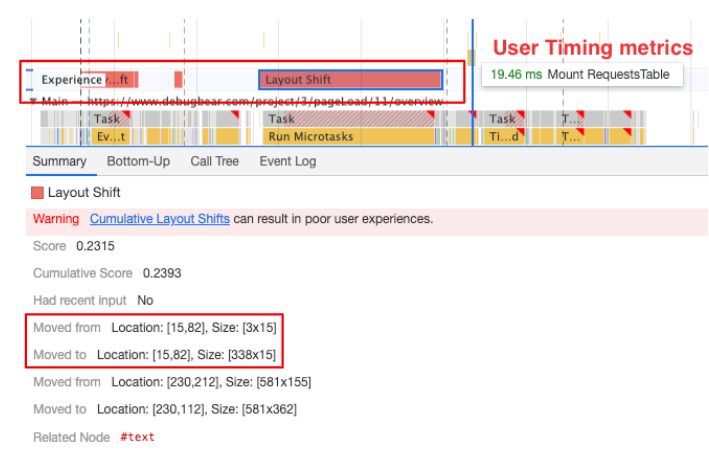Select the wide Layout Shift block in Experience track

tap(349, 80)
